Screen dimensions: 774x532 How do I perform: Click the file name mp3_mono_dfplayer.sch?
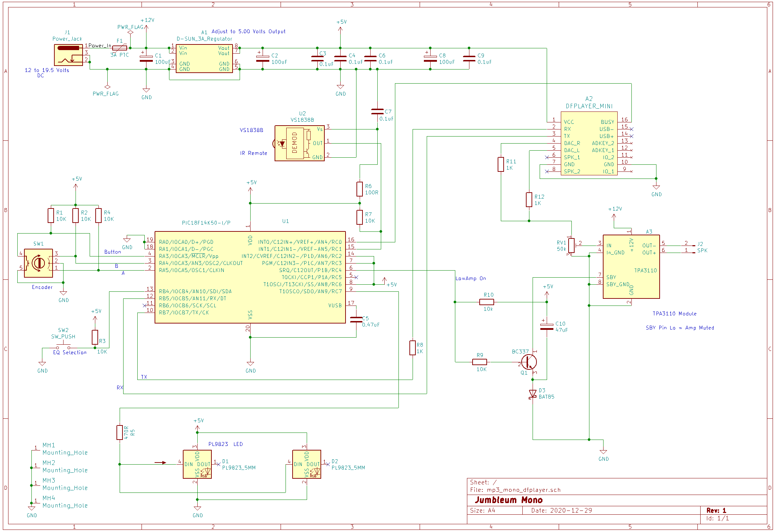524,490
